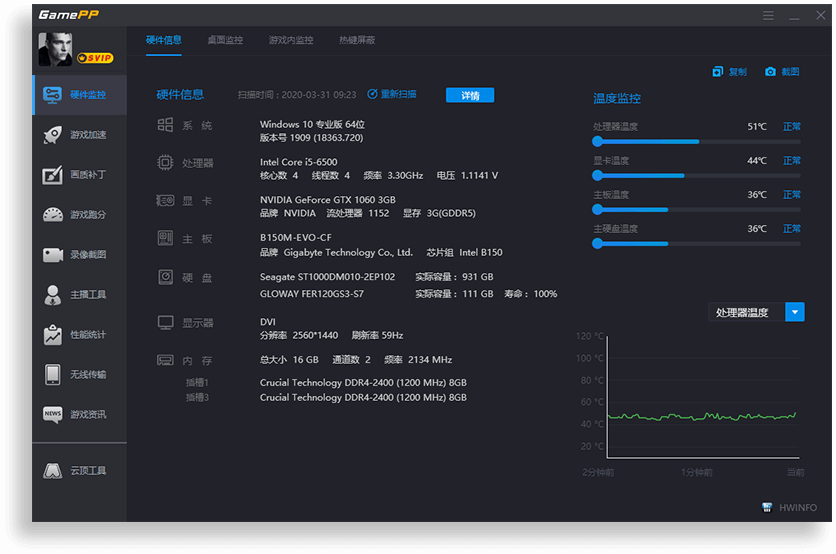Click 显卡温度 44℃ slider bar
Image resolution: width=836 pixels, height=554 pixels.
coord(696,175)
